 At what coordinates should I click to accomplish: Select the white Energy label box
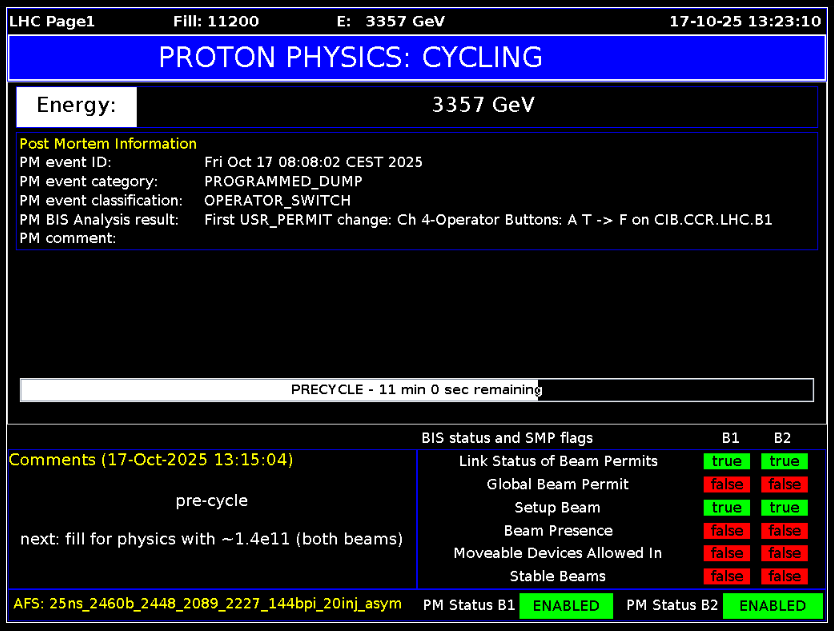pyautogui.click(x=76, y=106)
